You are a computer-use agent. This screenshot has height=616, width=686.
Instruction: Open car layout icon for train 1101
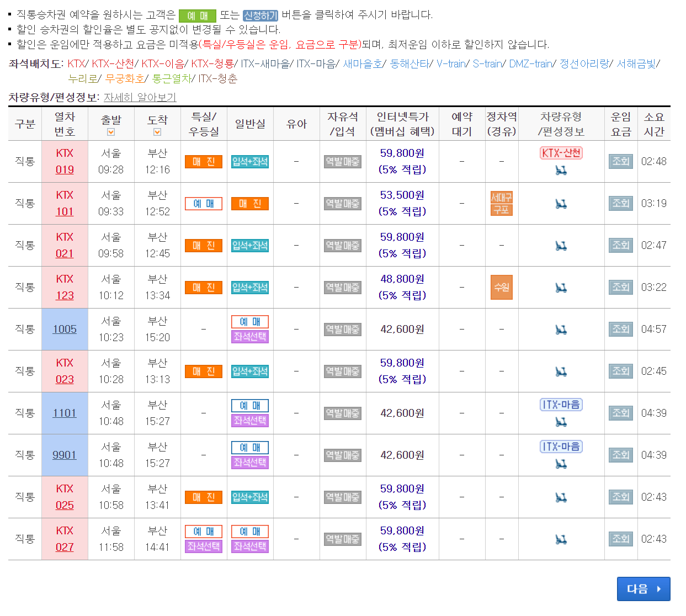561,422
